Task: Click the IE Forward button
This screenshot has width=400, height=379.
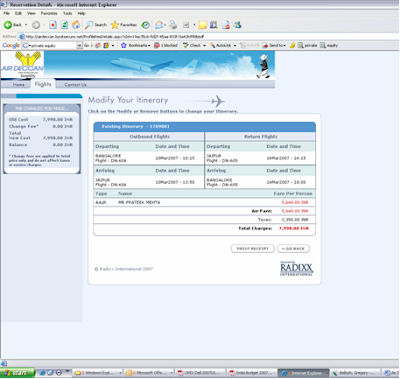Action: pos(36,25)
